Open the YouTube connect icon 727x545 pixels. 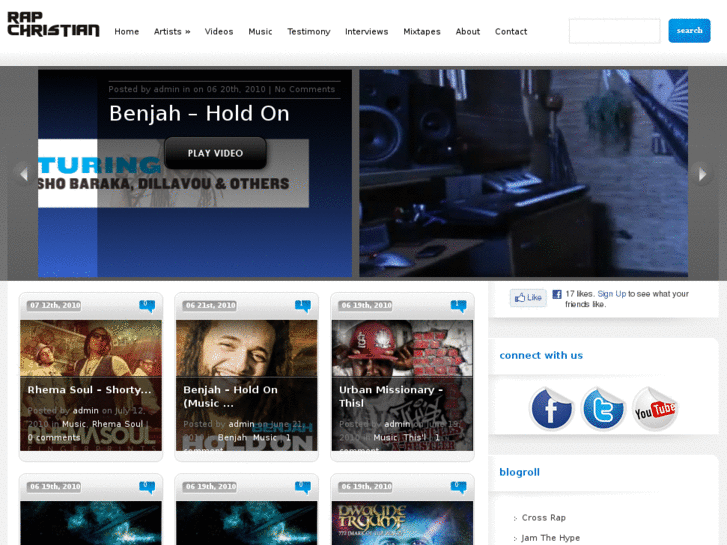655,409
